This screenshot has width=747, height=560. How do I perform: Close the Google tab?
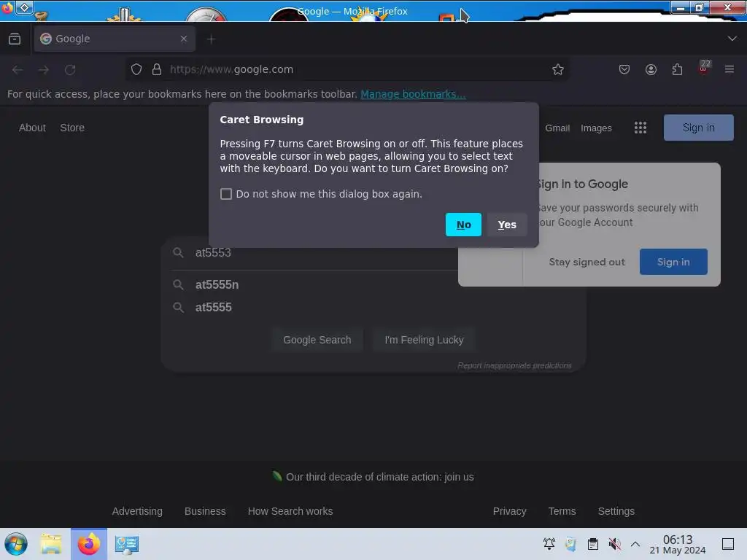(184, 39)
